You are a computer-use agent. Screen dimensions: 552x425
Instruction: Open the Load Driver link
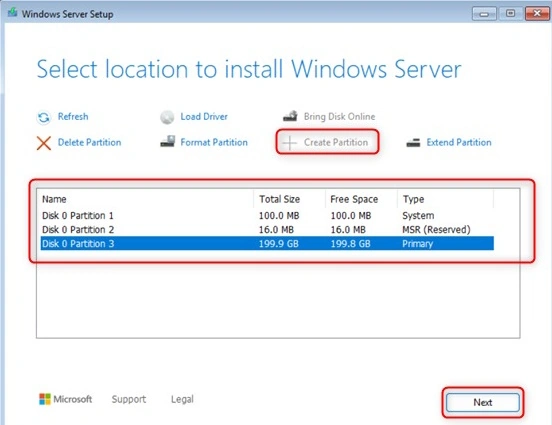(204, 117)
